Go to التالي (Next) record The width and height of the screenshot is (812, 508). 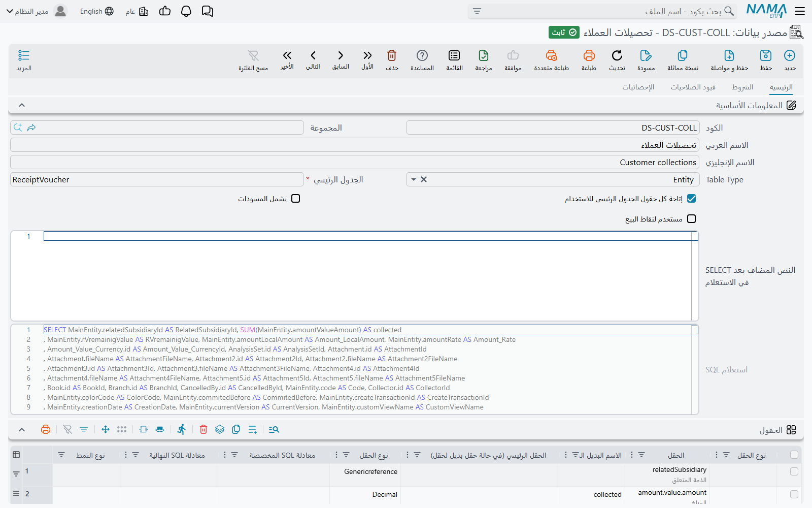click(313, 55)
